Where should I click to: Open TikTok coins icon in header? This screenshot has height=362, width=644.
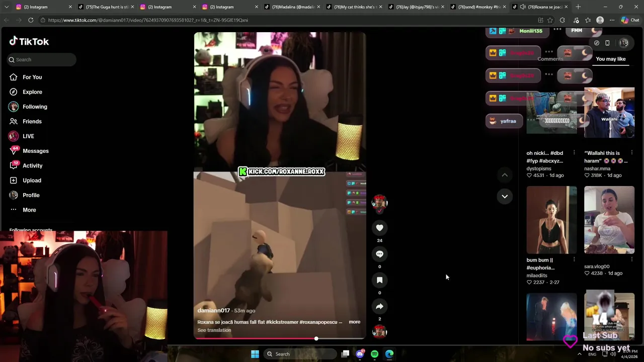point(597,43)
